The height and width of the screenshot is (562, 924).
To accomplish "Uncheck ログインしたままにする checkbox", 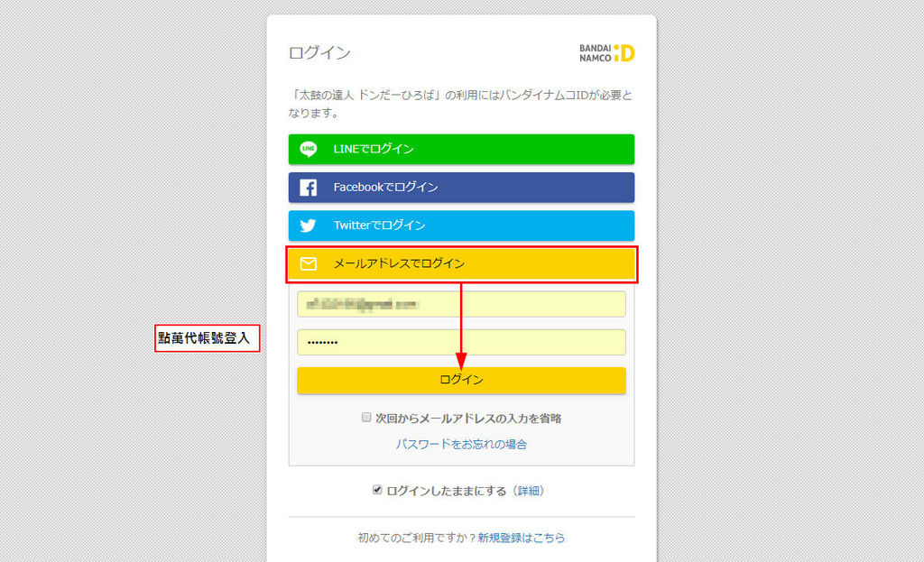I will click(377, 490).
